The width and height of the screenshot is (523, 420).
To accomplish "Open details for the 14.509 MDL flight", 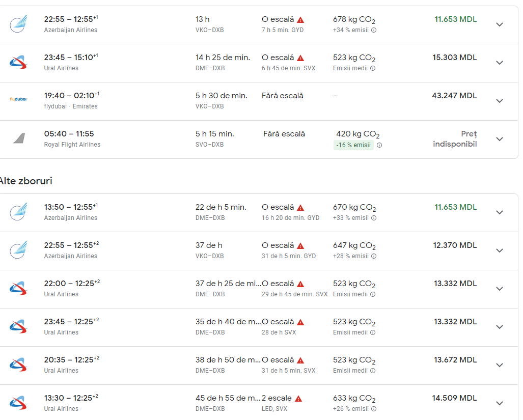I will (x=500, y=403).
